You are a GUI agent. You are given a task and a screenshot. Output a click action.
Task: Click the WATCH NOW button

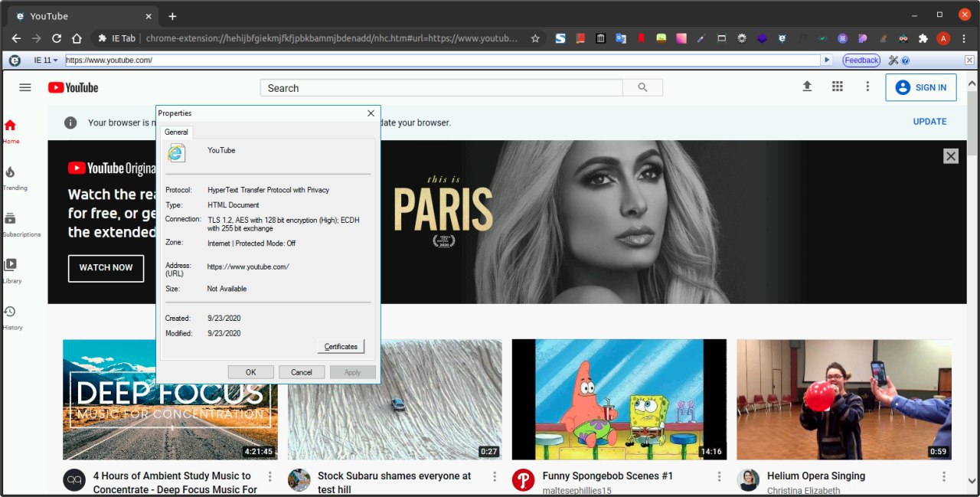tap(106, 268)
